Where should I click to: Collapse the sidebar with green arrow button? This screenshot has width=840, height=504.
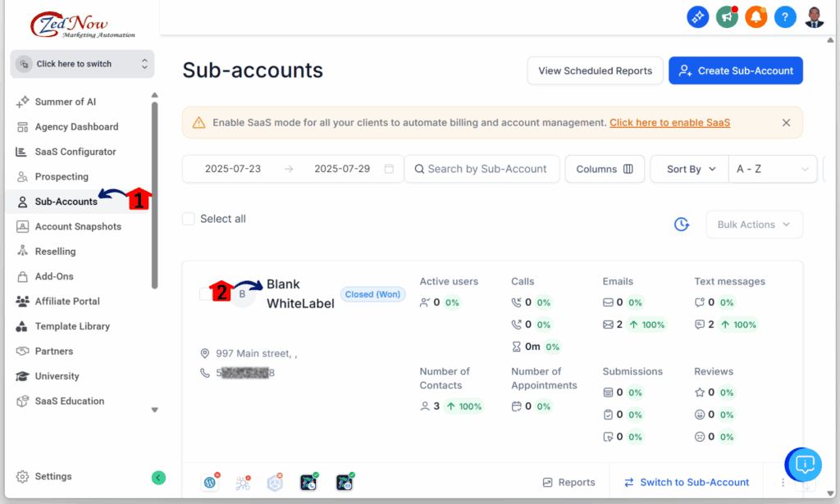pos(158,477)
